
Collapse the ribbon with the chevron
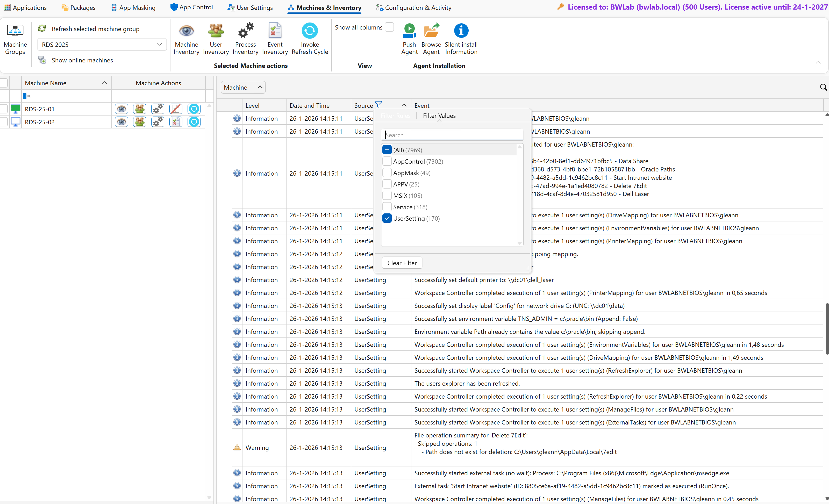[818, 62]
